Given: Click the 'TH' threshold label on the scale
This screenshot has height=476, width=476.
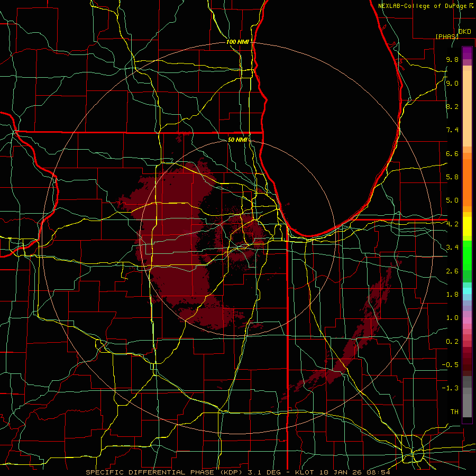Looking at the screenshot, I should pyautogui.click(x=454, y=411).
